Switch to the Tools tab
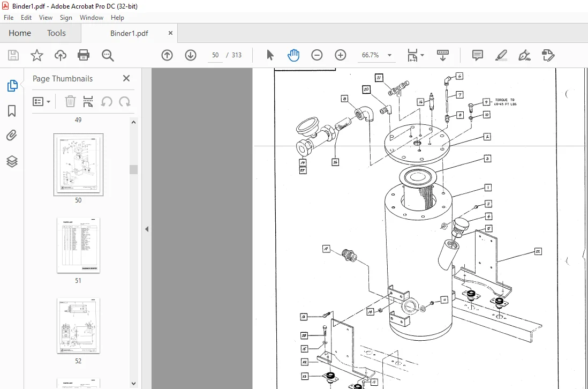Screen dimensions: 588x389 (x=56, y=33)
